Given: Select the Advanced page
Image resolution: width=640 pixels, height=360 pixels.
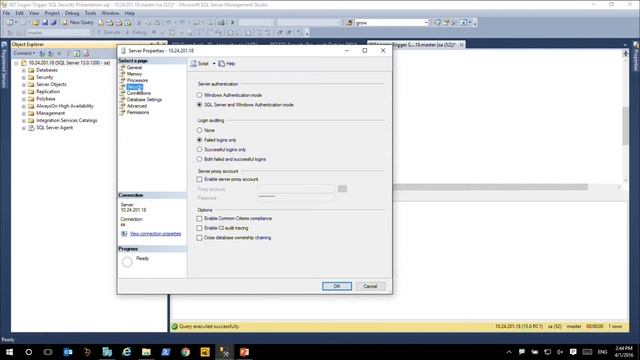Looking at the screenshot, I should coord(137,106).
